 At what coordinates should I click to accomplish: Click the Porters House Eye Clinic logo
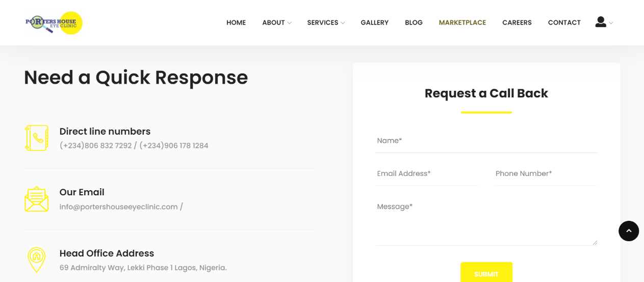click(54, 22)
